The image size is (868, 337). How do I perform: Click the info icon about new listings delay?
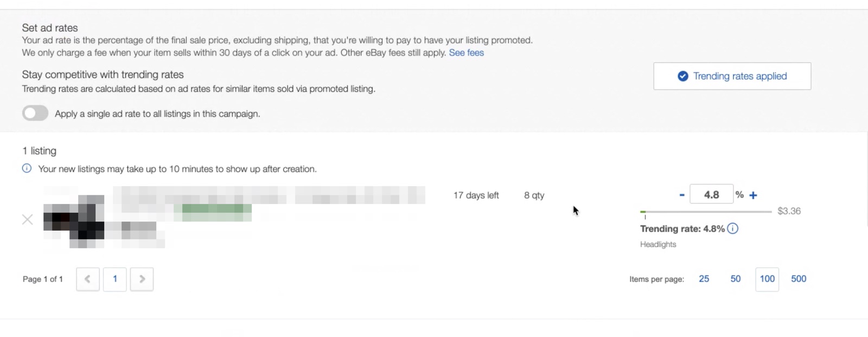26,169
